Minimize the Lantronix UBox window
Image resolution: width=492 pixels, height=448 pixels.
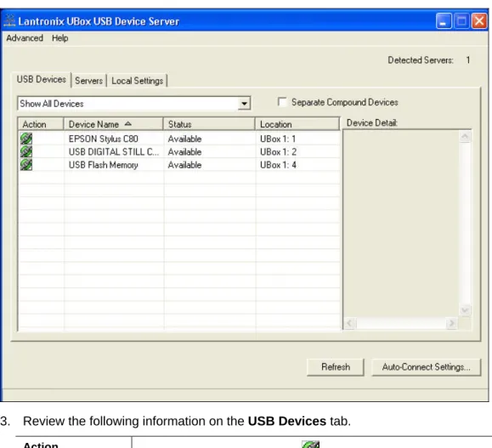pyautogui.click(x=444, y=21)
